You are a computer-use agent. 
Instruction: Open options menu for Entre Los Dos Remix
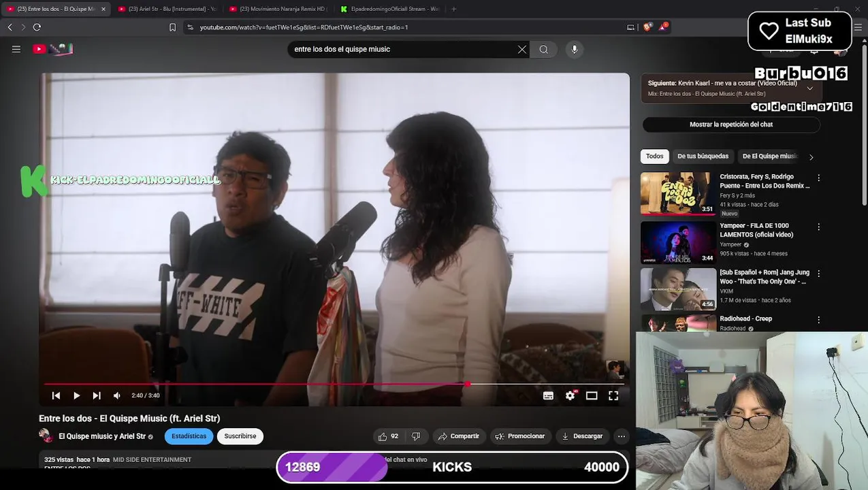click(818, 178)
